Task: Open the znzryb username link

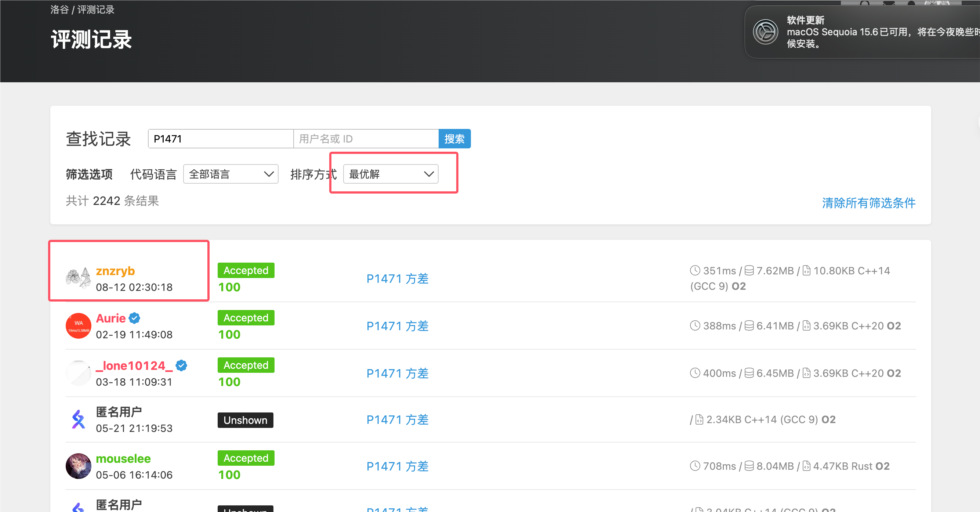Action: tap(115, 271)
